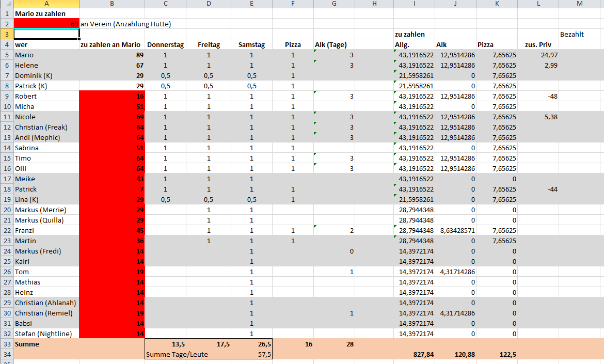Select 'Summe' label cell
This screenshot has width=604, height=364.
click(x=46, y=344)
